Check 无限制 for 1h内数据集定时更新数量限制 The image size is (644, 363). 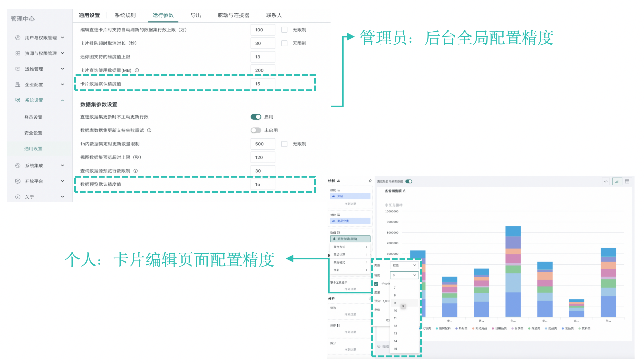284,144
